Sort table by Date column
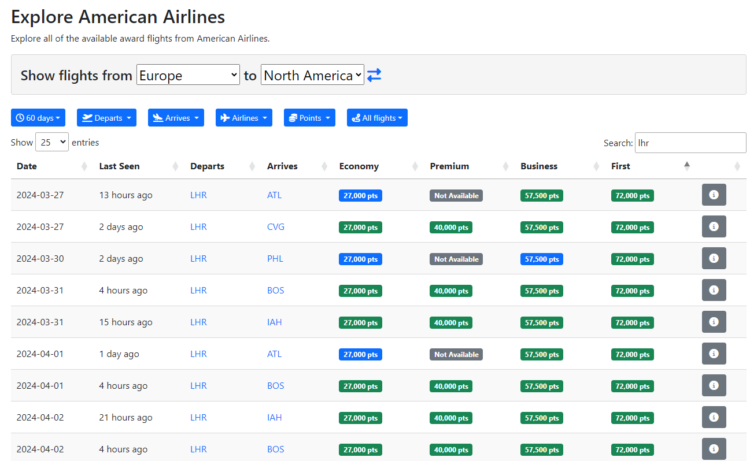This screenshot has height=461, width=750. (52, 166)
